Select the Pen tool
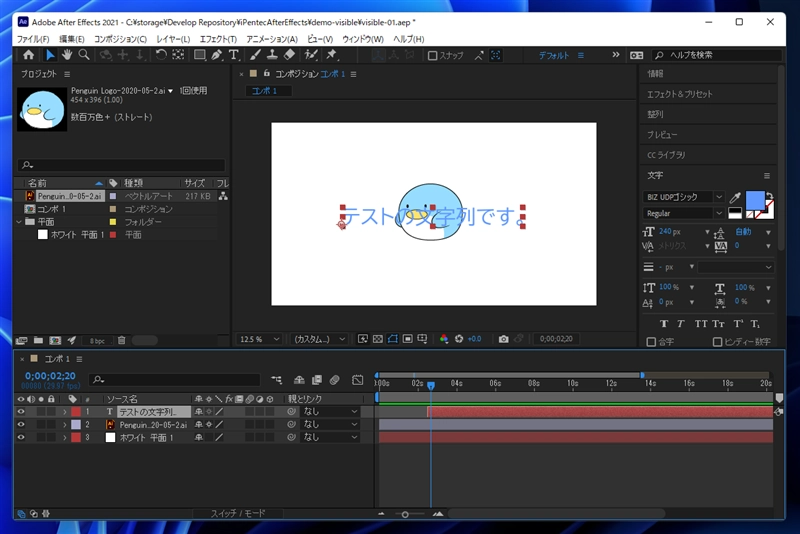800x534 pixels. click(x=217, y=55)
